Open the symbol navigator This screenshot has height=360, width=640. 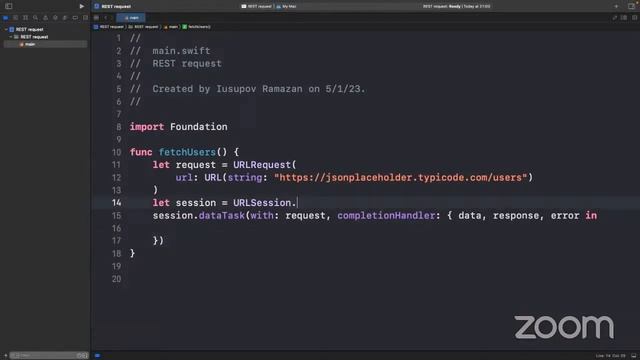(x=25, y=18)
